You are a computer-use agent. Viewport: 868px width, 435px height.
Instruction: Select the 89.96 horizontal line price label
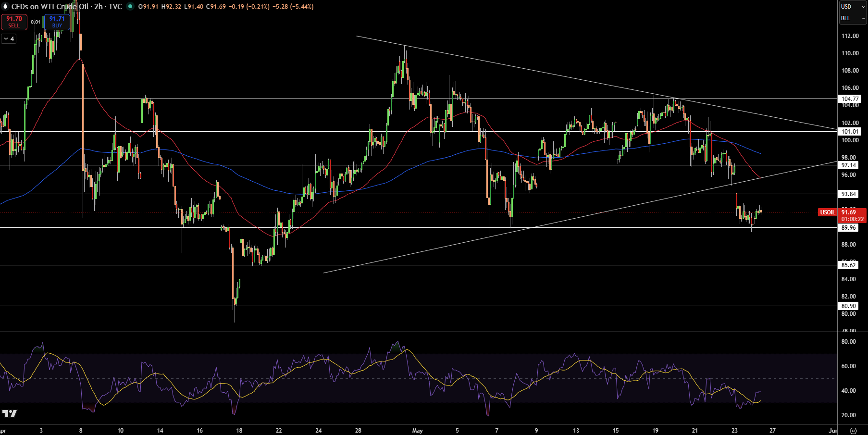(x=849, y=228)
